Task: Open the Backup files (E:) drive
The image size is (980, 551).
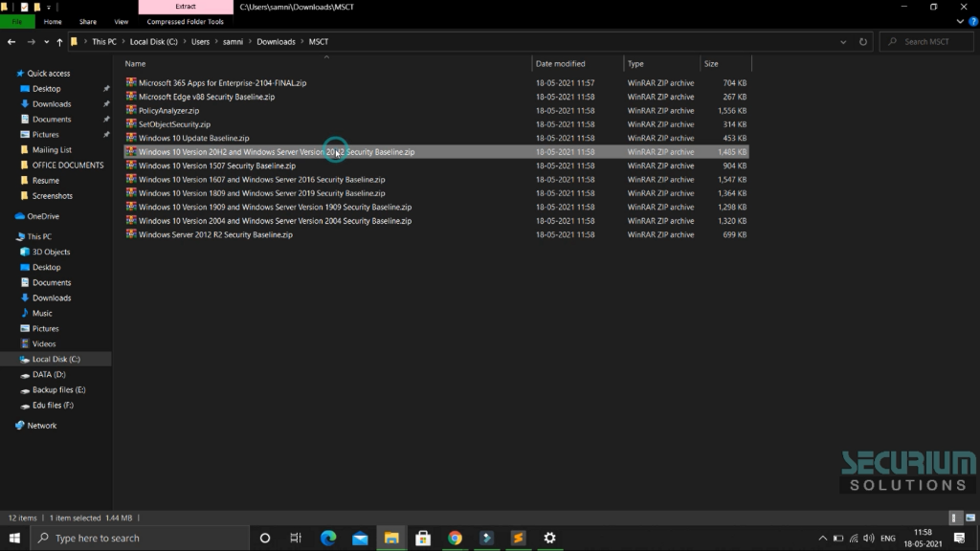Action: [x=58, y=390]
